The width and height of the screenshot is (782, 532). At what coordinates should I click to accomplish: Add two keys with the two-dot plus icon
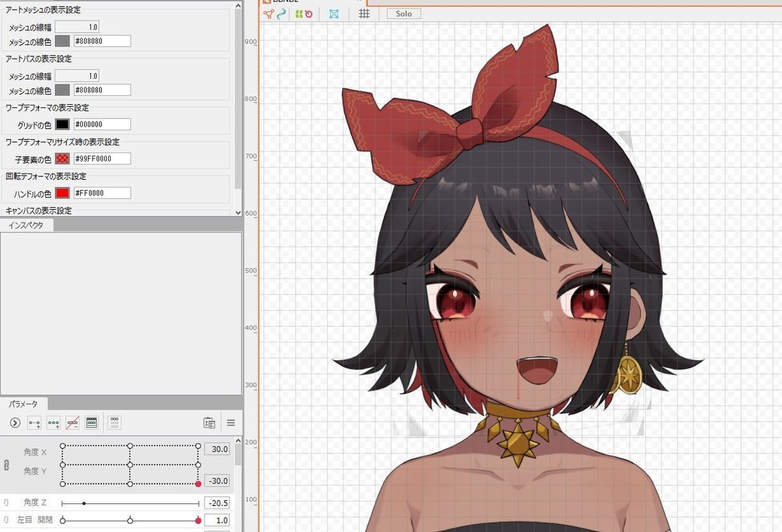click(34, 423)
